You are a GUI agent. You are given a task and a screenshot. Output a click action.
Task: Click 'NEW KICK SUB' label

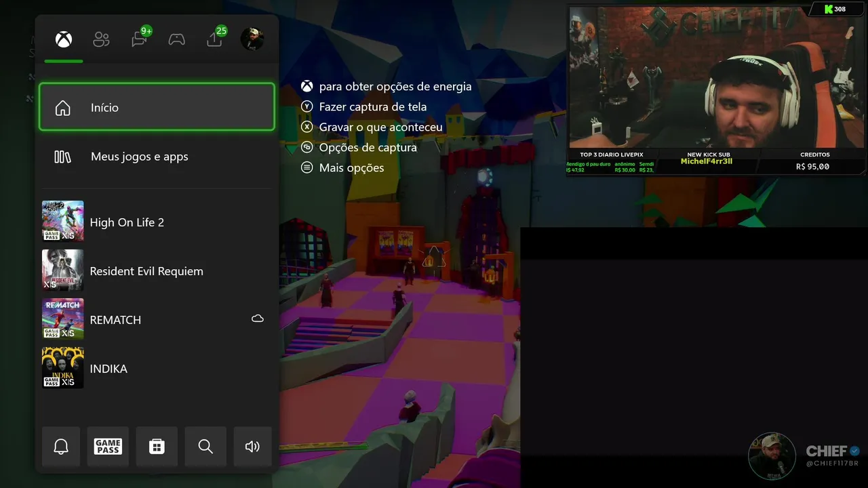[708, 155]
